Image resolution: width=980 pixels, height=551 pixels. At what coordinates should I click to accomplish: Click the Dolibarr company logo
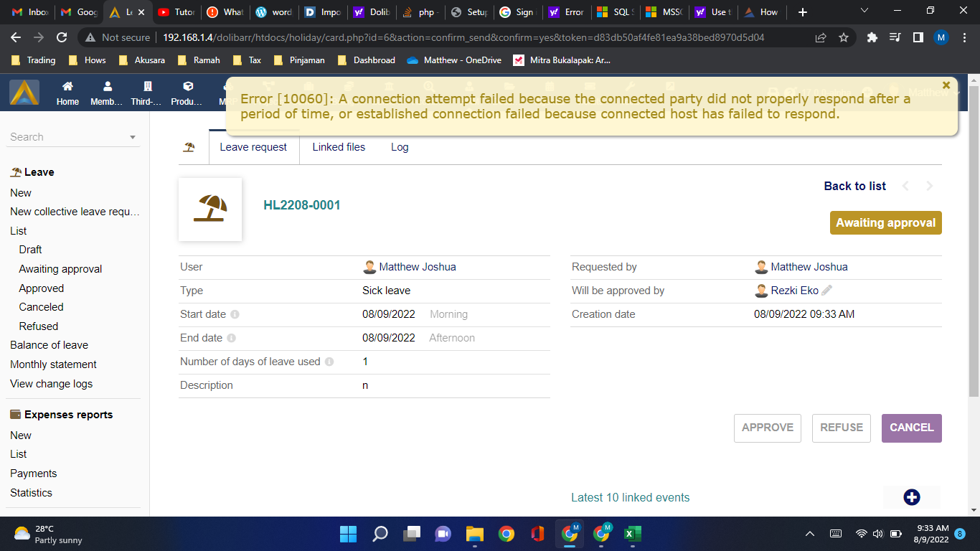tap(24, 93)
